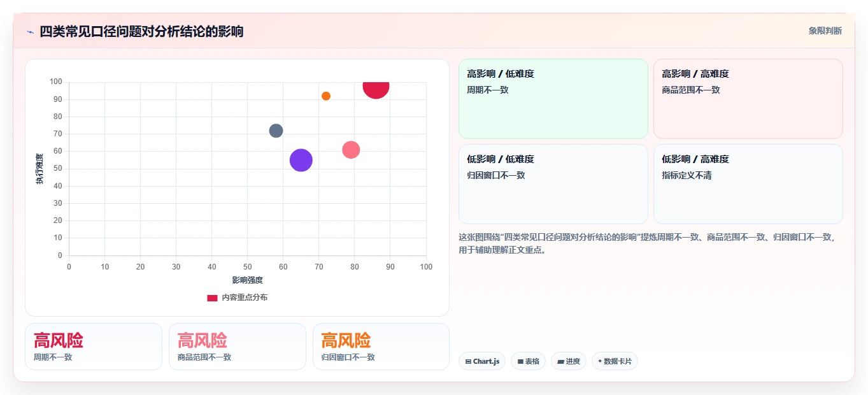This screenshot has height=395, width=868.
Task: Select the Chart.js tag
Action: point(482,361)
